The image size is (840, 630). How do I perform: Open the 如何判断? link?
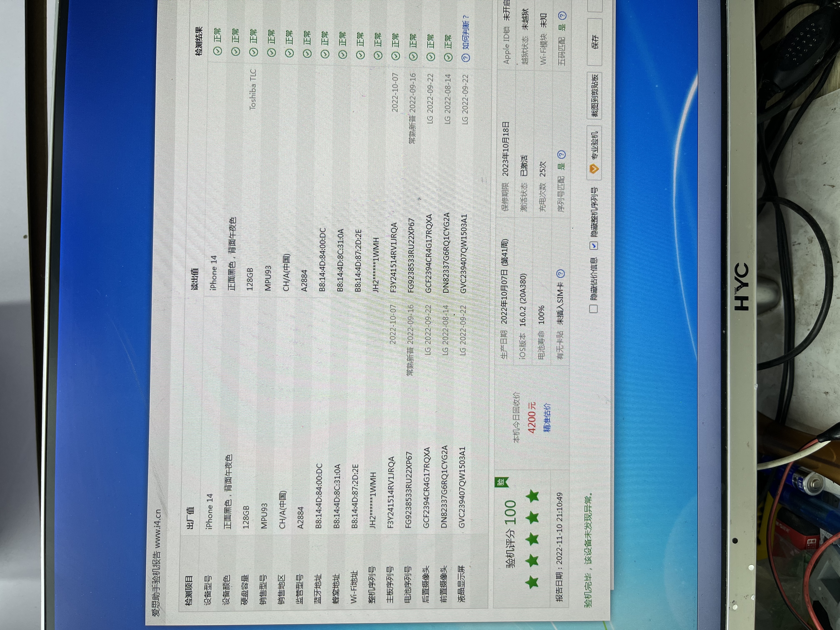[x=466, y=33]
